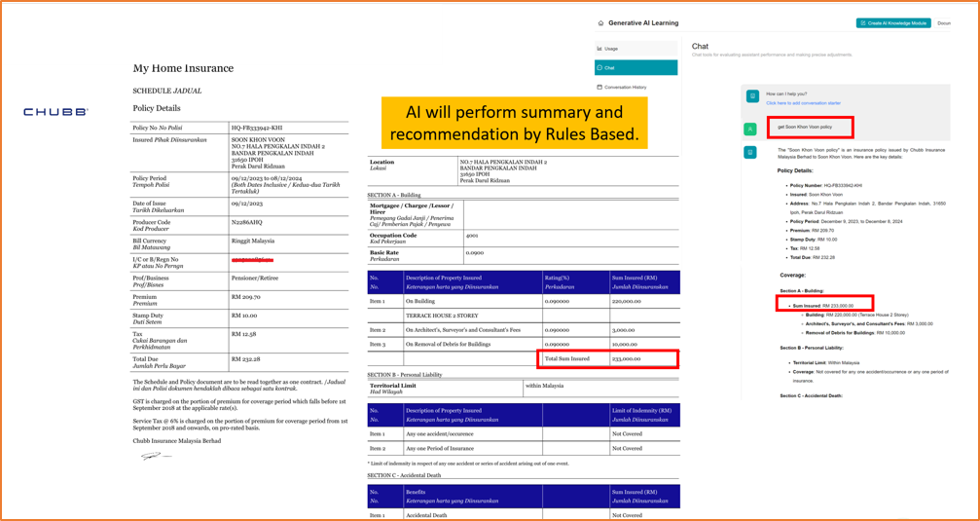Click the signature under Chubb Insurance Malaysia Berhad
The width and height of the screenshot is (980, 521).
[x=152, y=455]
